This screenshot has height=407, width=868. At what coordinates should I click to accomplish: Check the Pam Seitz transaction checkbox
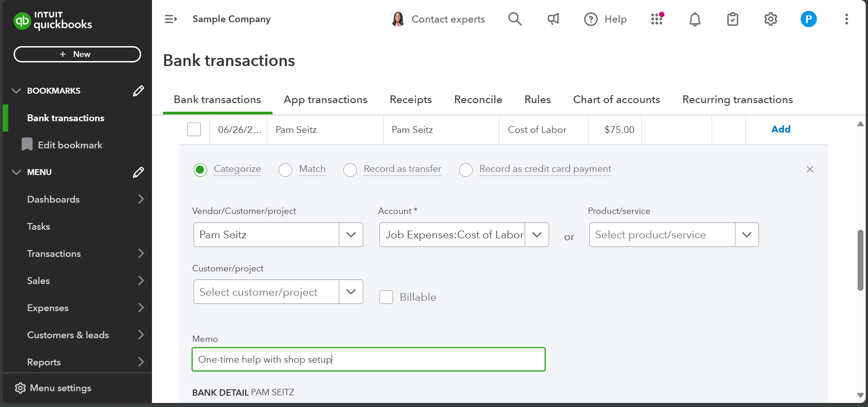194,129
